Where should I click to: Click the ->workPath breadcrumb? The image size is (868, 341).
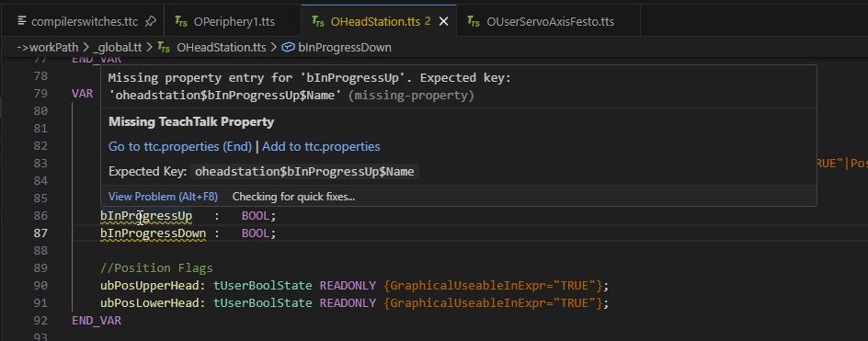(48, 48)
